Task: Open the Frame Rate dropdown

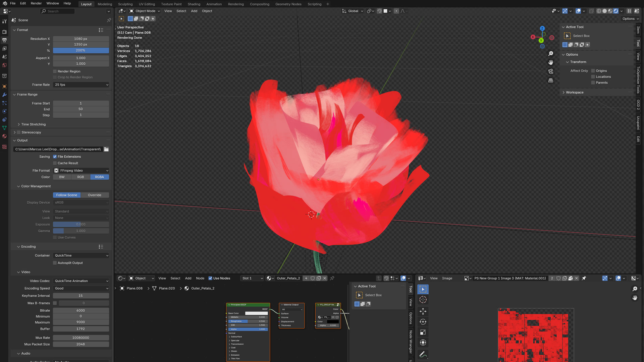Action: coord(81,85)
